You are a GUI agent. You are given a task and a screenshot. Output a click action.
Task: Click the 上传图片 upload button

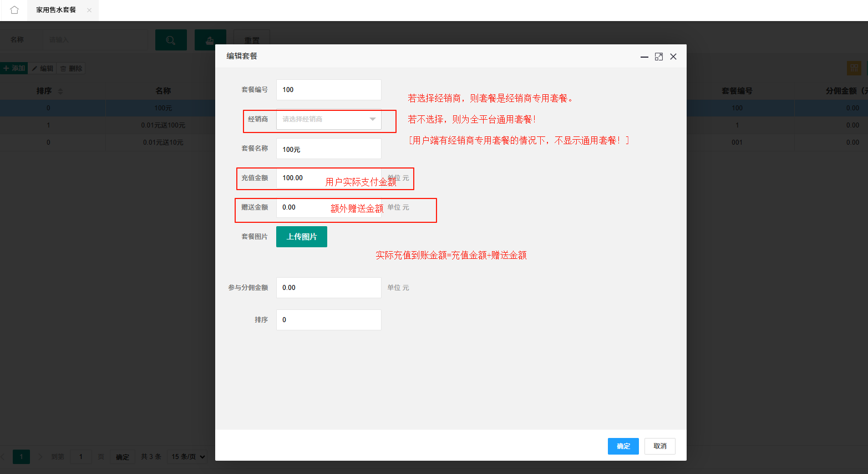point(302,237)
